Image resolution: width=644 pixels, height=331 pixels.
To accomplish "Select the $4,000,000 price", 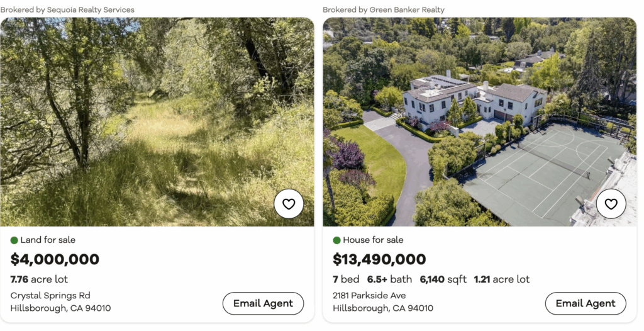I will coord(55,259).
